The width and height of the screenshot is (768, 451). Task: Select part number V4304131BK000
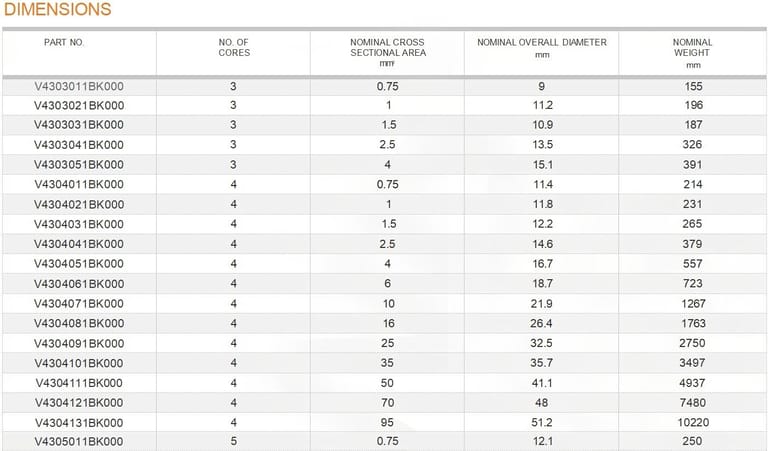[x=79, y=422]
